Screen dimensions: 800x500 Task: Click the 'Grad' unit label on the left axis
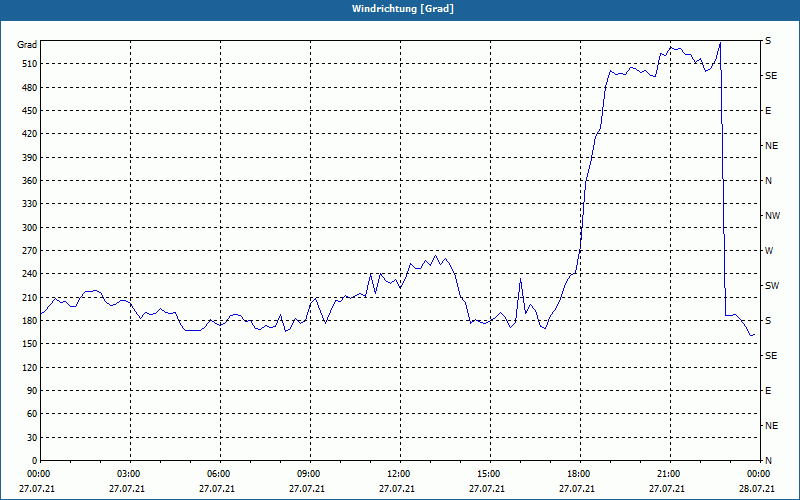[27, 45]
